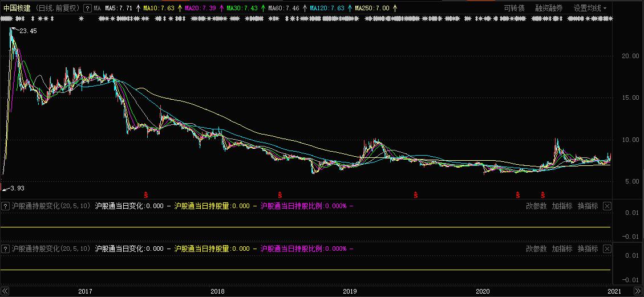The height and width of the screenshot is (297, 644).
Task: Click the 2020 year label on time axis
Action: coord(483,292)
